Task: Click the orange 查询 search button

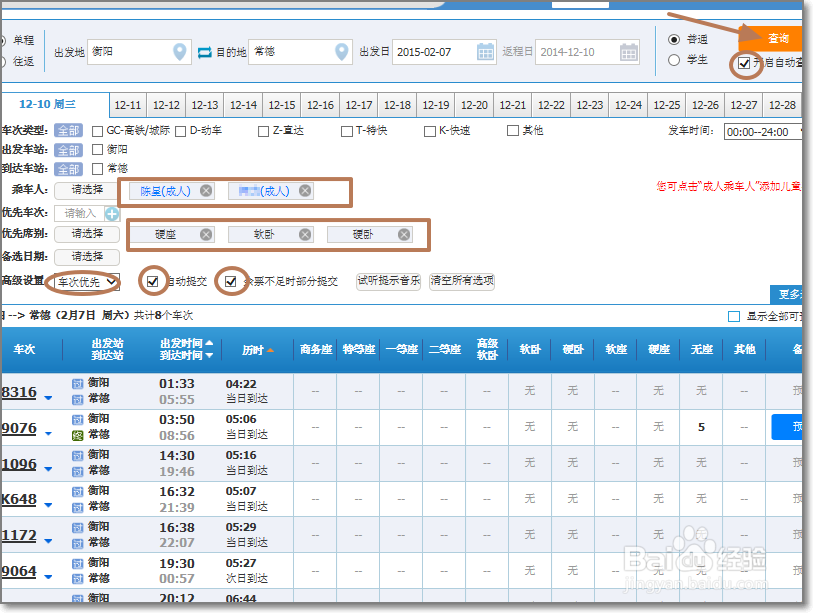Action: click(x=772, y=38)
